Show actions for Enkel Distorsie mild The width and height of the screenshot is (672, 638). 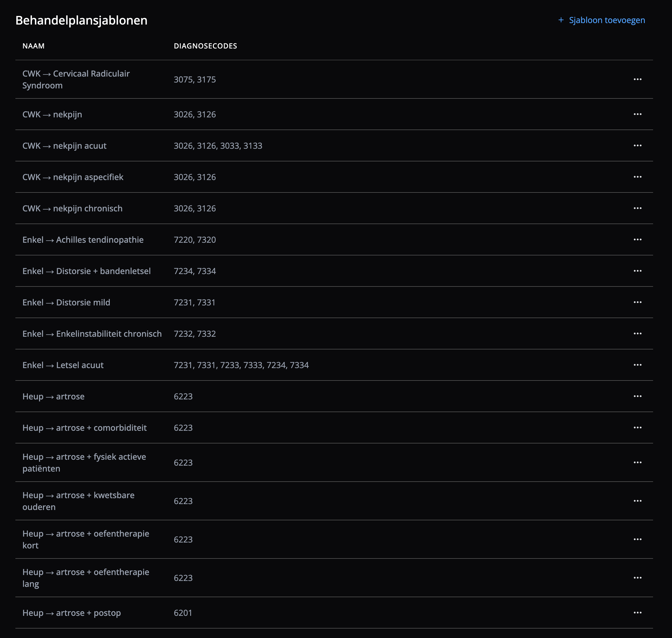(637, 302)
